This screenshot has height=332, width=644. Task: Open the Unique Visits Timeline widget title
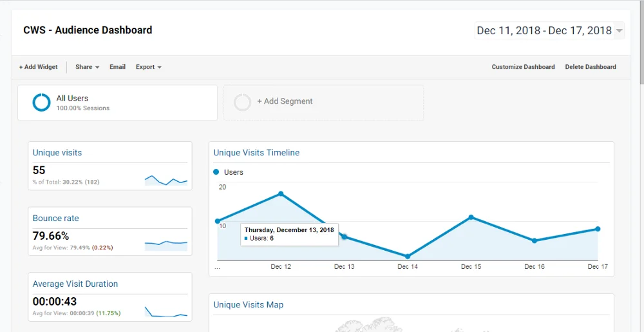click(x=256, y=152)
